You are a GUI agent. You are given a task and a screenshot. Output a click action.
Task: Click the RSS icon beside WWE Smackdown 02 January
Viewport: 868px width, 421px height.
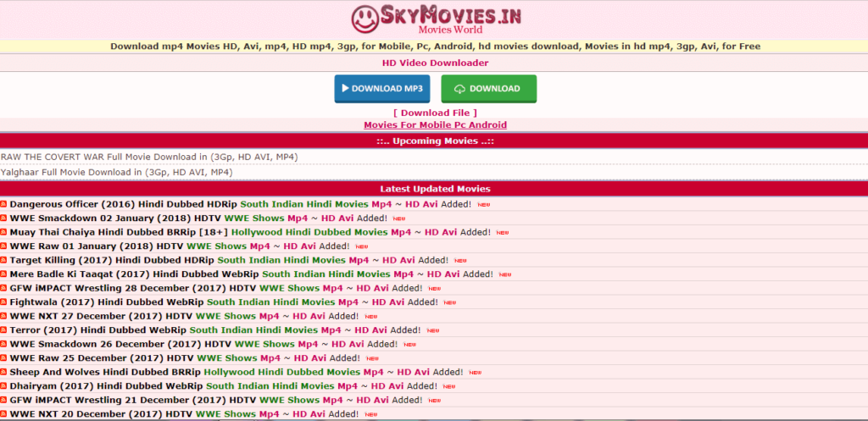[3, 218]
